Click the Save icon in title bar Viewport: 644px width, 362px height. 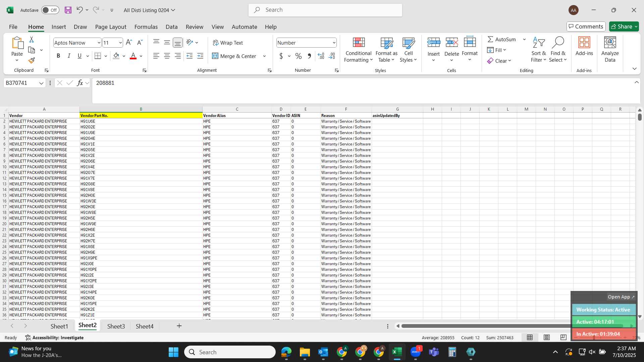[68, 10]
